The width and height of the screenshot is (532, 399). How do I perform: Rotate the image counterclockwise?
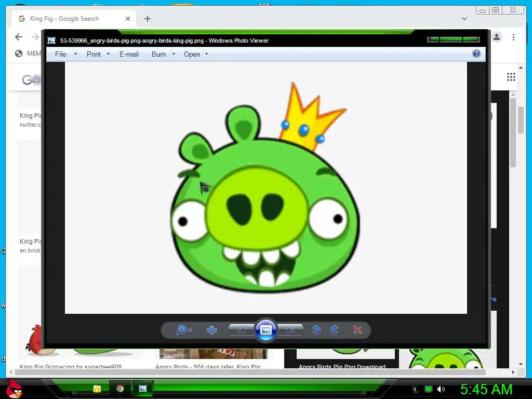coord(316,330)
